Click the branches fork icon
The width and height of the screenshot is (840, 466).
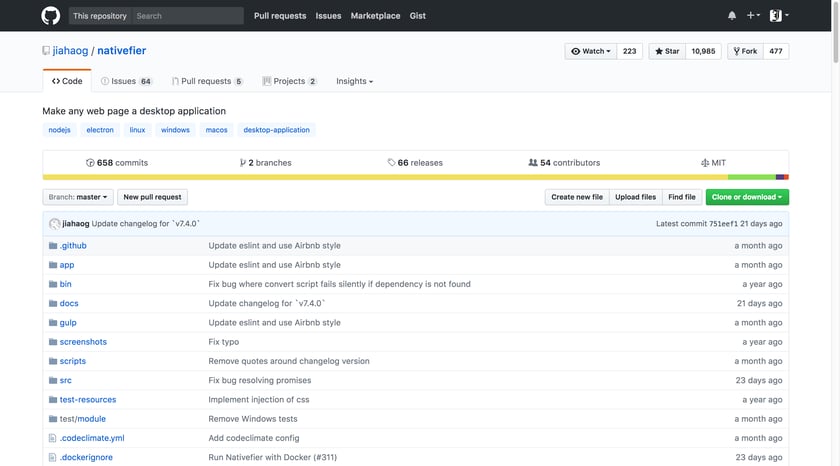(x=243, y=163)
